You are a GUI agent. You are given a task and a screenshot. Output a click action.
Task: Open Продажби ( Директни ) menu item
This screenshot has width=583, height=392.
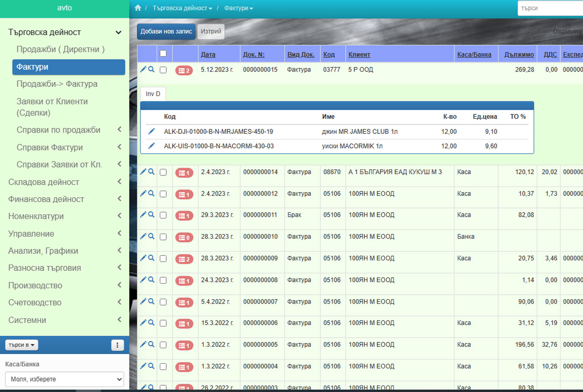61,49
